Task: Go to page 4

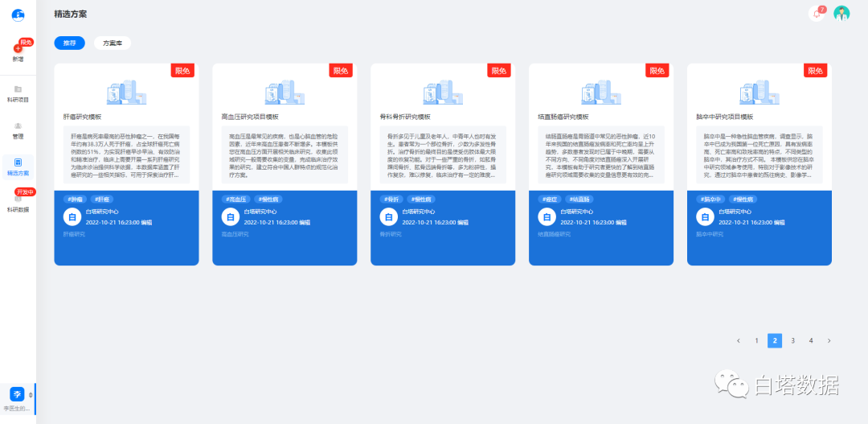Action: click(x=811, y=341)
